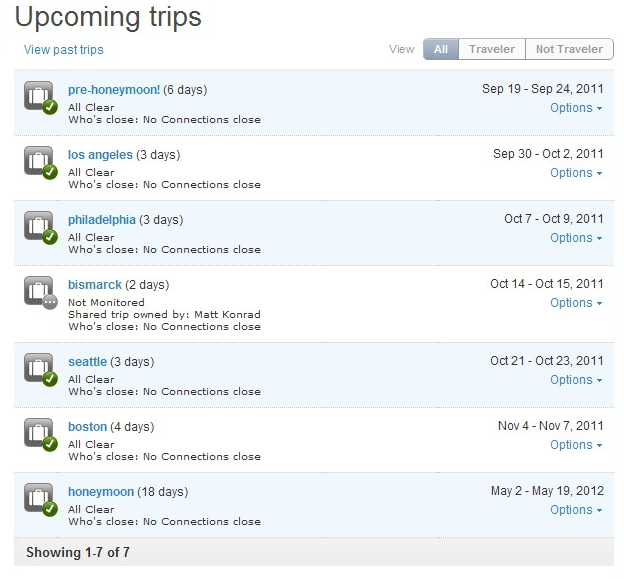This screenshot has height=579, width=624.
Task: Filter view to Not Traveler trips
Action: [x=569, y=49]
